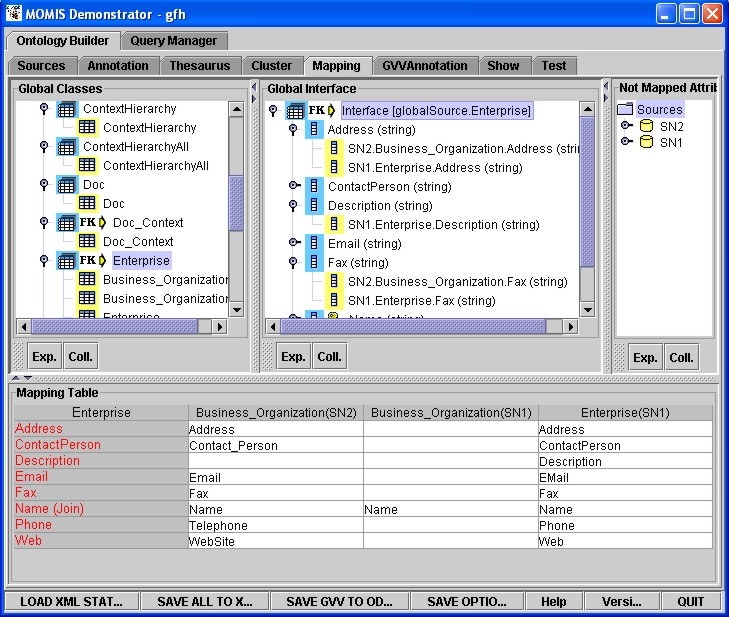
Task: Click the Fax (string) attribute icon
Action: click(x=314, y=262)
